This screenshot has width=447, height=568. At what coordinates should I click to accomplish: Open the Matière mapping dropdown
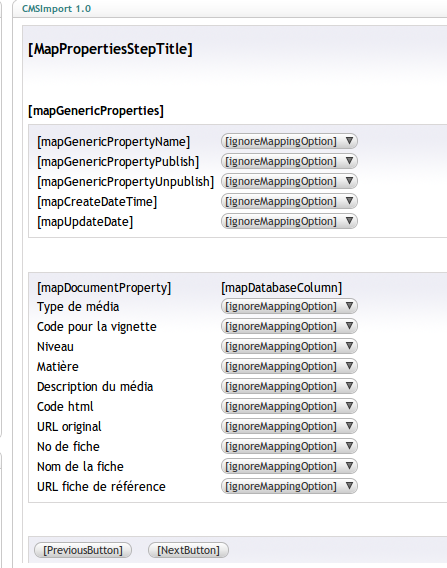coord(289,366)
